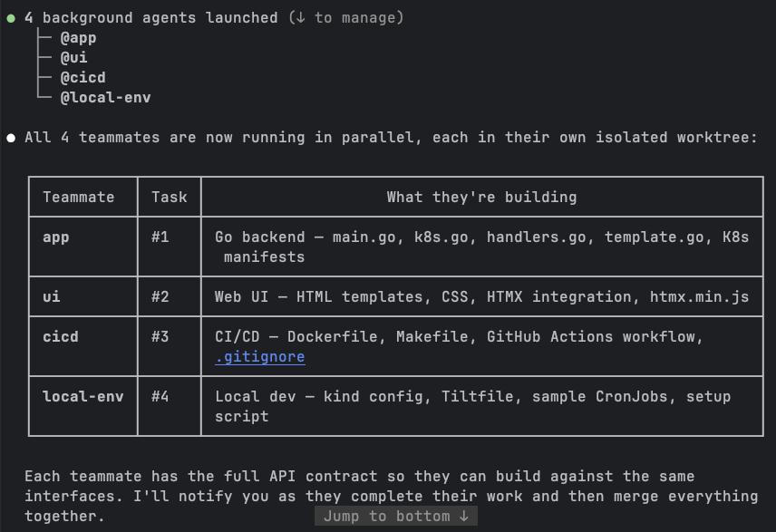Select the ui teammate cell in table
This screenshot has width=776, height=532.
tap(52, 297)
